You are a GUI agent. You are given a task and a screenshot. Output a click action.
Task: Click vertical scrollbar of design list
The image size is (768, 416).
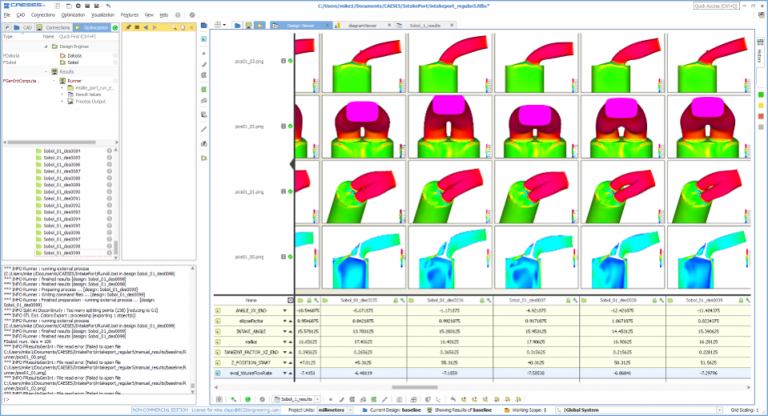coord(116,247)
